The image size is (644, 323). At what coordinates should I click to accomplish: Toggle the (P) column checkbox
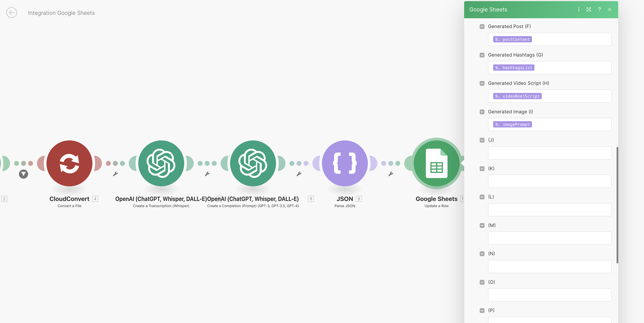[482, 310]
